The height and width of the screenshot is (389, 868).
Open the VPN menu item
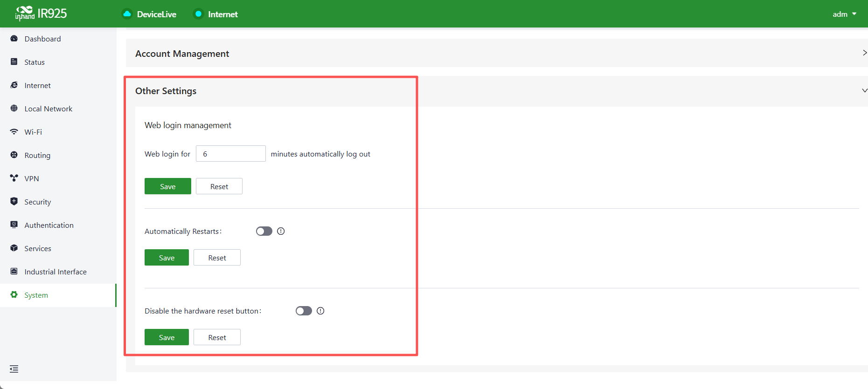(58, 178)
